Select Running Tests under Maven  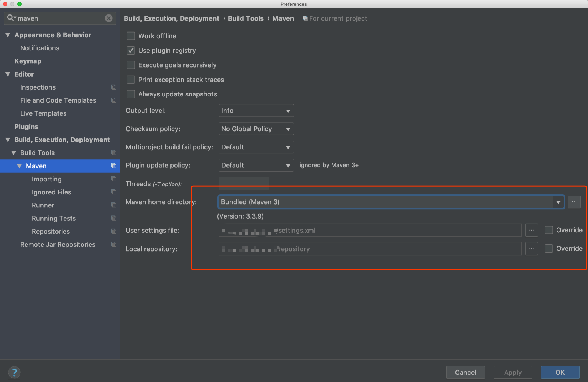click(54, 218)
